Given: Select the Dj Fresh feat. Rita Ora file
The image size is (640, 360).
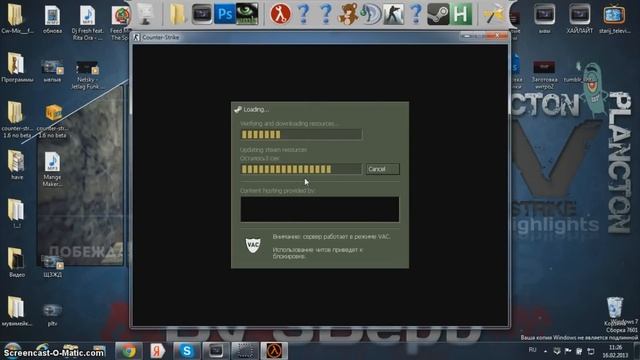Looking at the screenshot, I should [87, 23].
